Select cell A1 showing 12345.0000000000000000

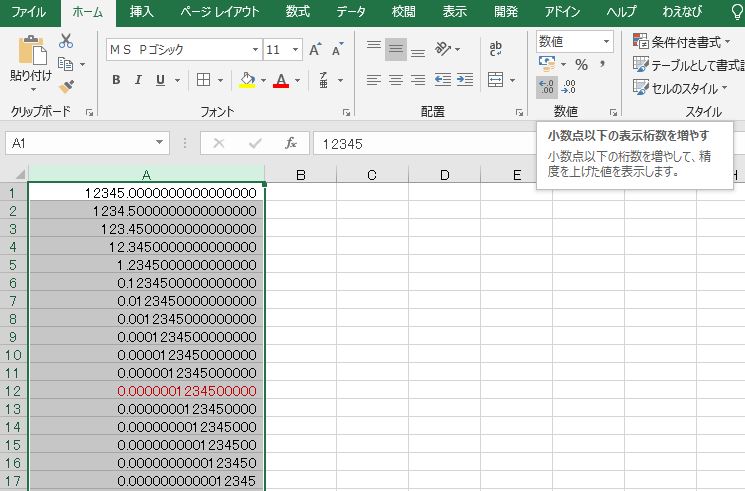click(x=146, y=193)
